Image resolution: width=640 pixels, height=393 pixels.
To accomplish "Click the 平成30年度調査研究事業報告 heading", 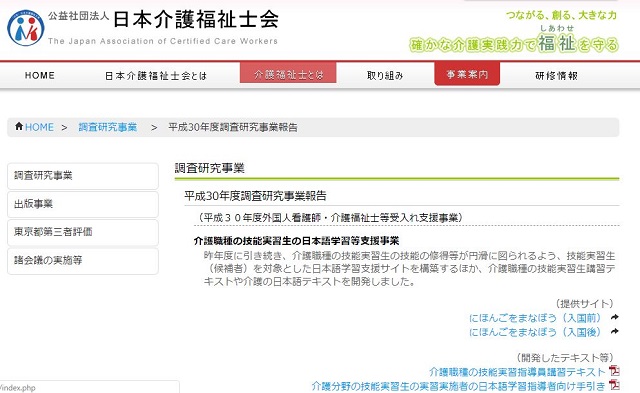I will pos(255,196).
